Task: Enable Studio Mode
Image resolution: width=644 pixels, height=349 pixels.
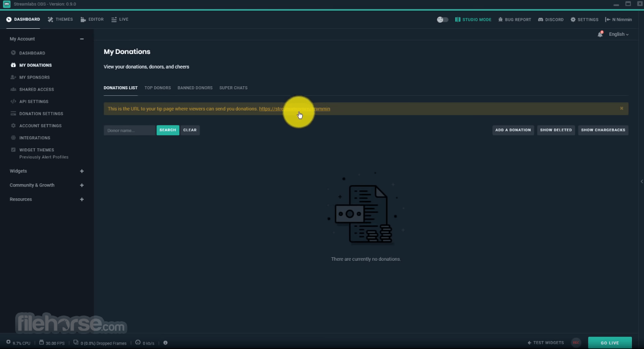Action: (473, 20)
